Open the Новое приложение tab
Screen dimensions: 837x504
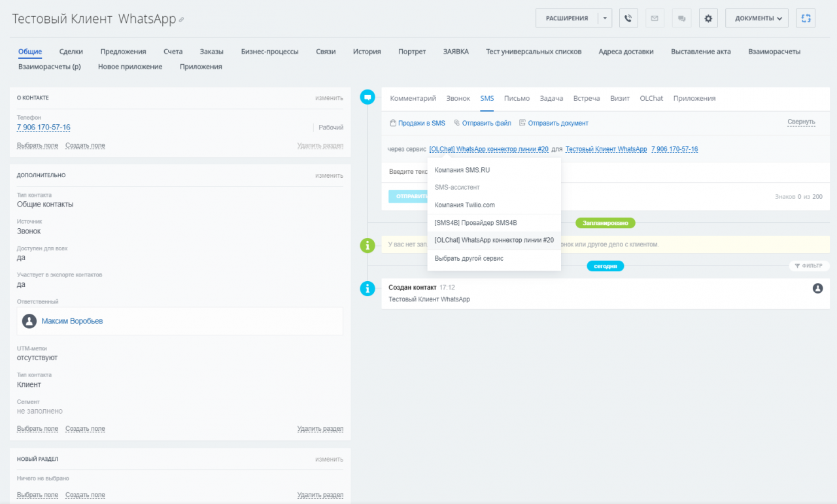point(130,66)
